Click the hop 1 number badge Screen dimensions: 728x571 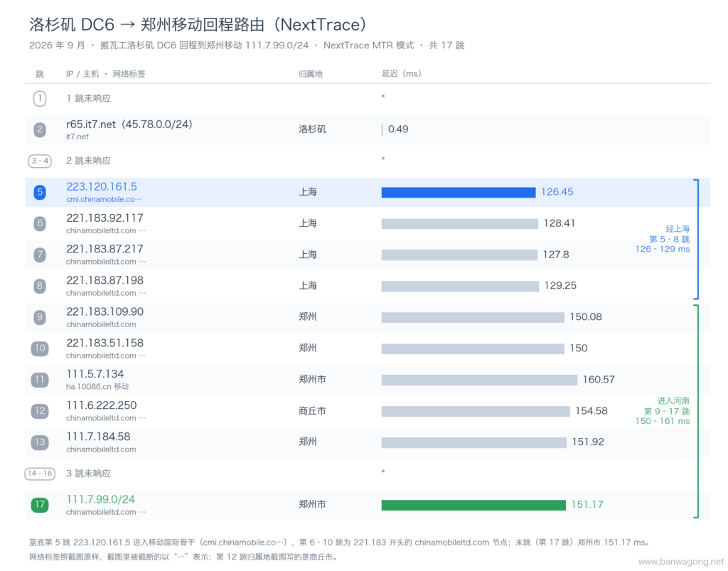click(40, 98)
